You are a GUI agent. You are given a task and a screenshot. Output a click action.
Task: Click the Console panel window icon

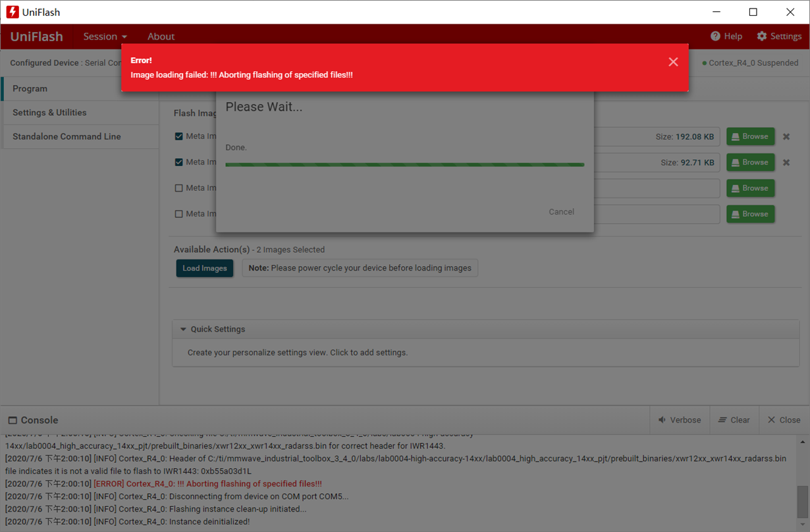click(13, 420)
